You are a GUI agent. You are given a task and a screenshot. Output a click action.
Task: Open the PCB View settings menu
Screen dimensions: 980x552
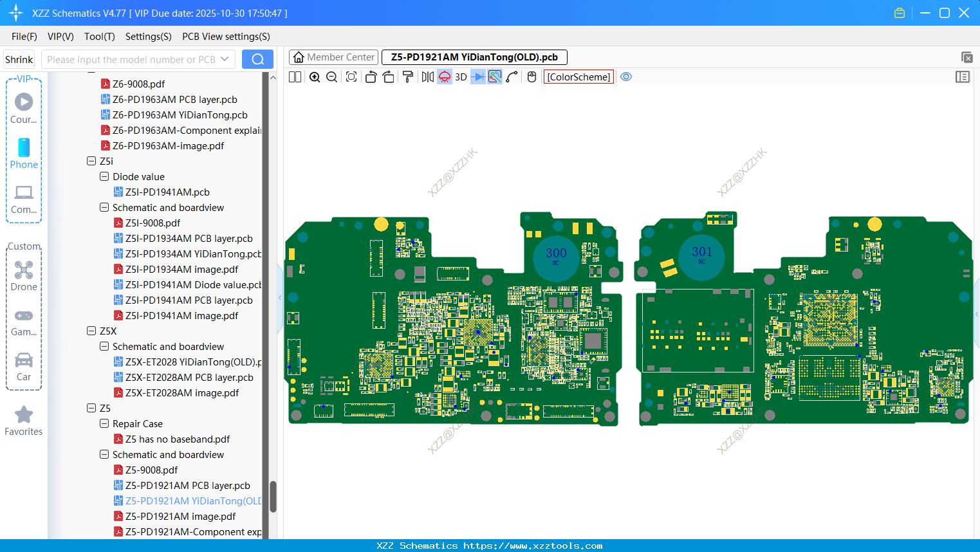pos(226,37)
